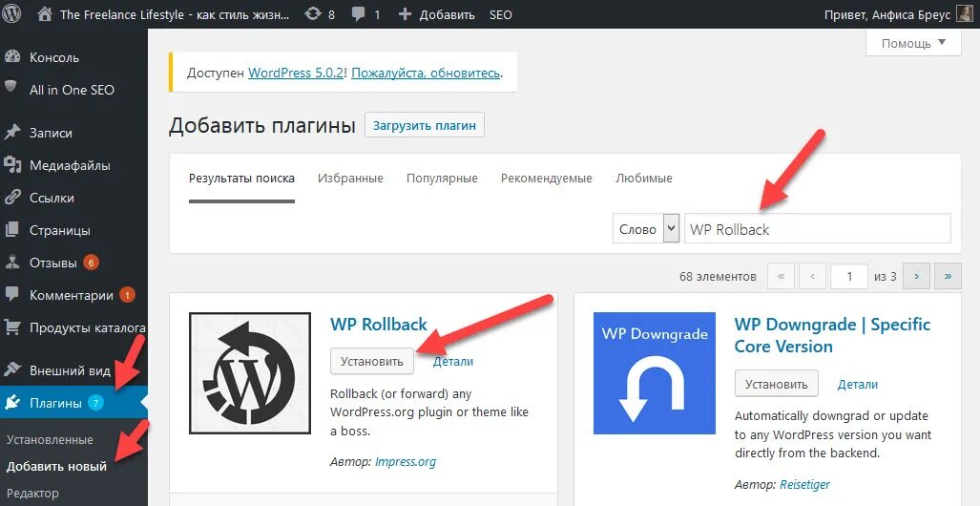Viewport: 980px width, 506px height.
Task: Open the WP Rollback title link
Action: [x=379, y=324]
